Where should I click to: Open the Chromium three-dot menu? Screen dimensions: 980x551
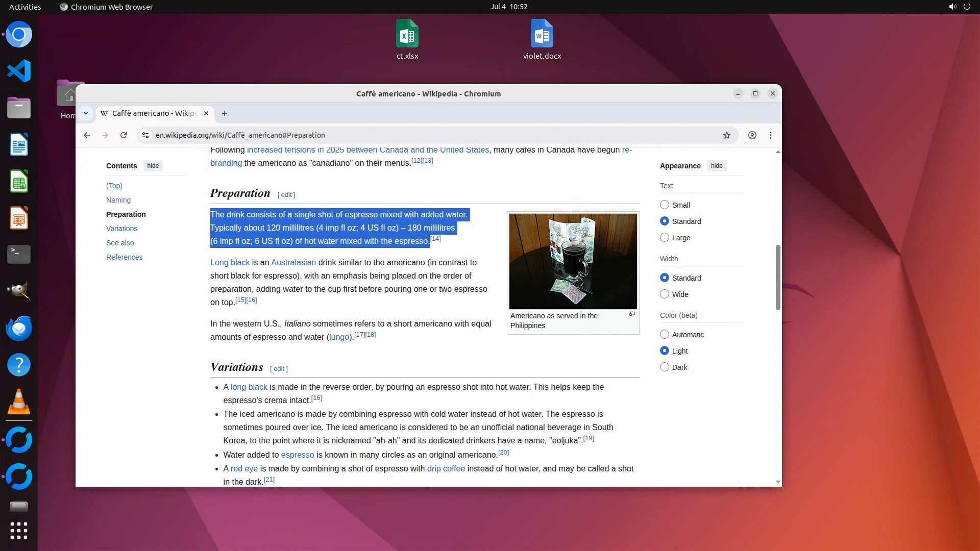[771, 135]
